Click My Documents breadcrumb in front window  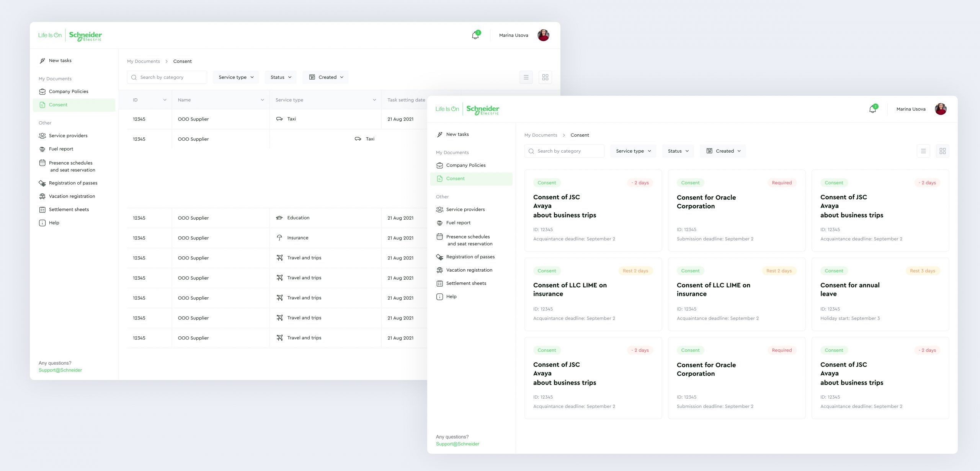pos(541,135)
